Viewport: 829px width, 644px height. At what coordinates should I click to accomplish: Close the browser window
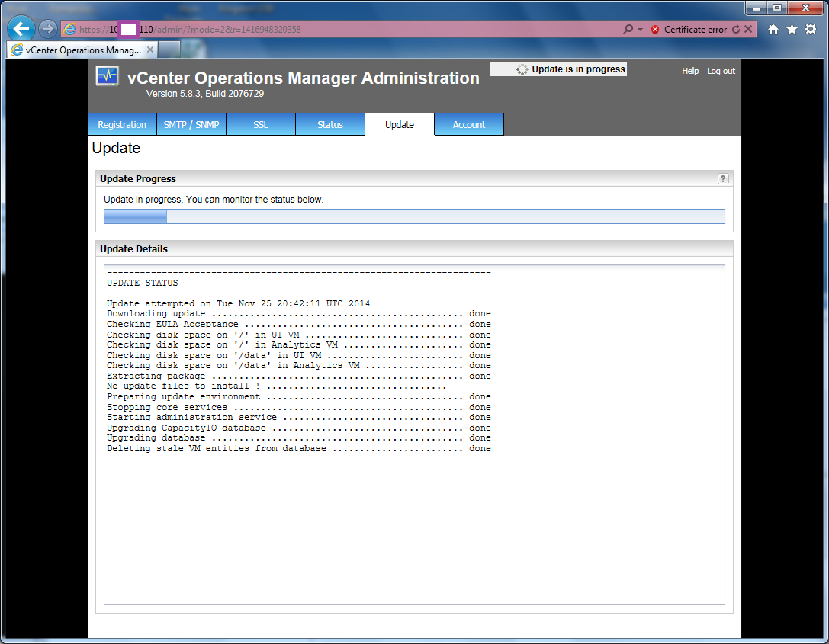pos(805,8)
